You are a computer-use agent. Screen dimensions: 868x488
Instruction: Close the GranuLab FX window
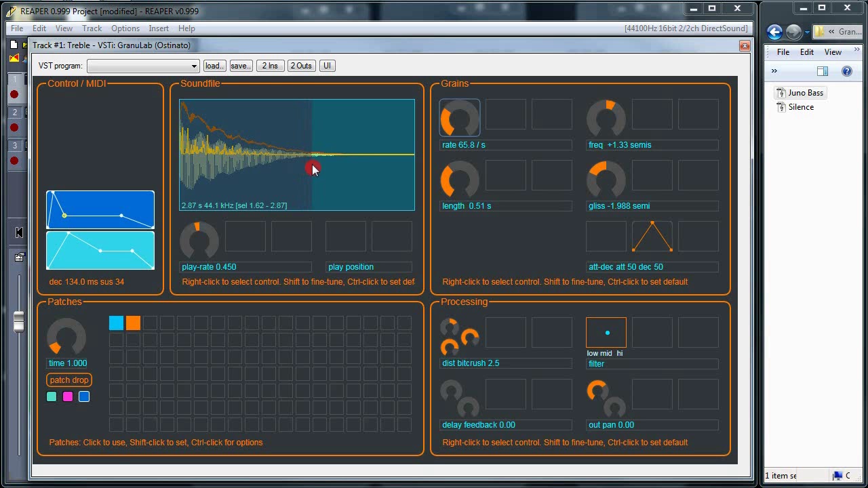(745, 45)
